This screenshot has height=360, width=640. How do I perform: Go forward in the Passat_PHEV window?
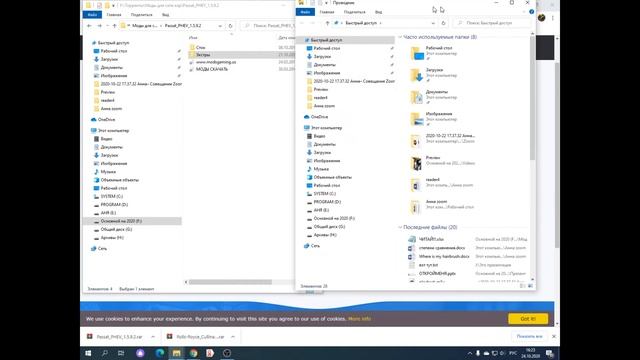tap(99, 26)
